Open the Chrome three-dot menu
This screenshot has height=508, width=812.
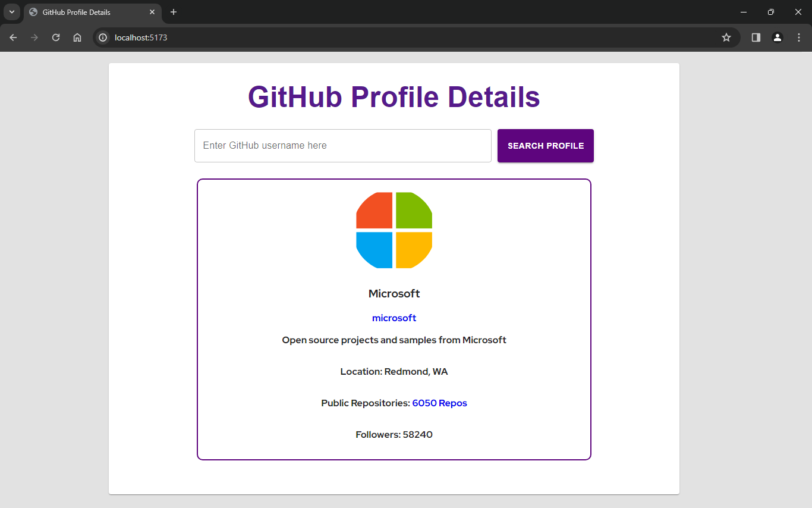[x=799, y=37]
